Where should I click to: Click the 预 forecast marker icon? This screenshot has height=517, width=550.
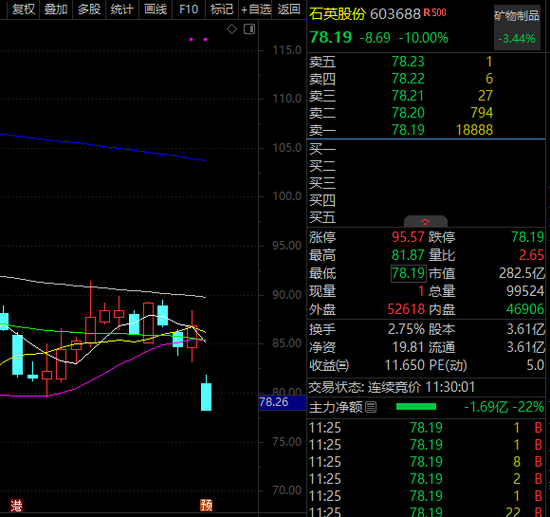click(x=206, y=505)
